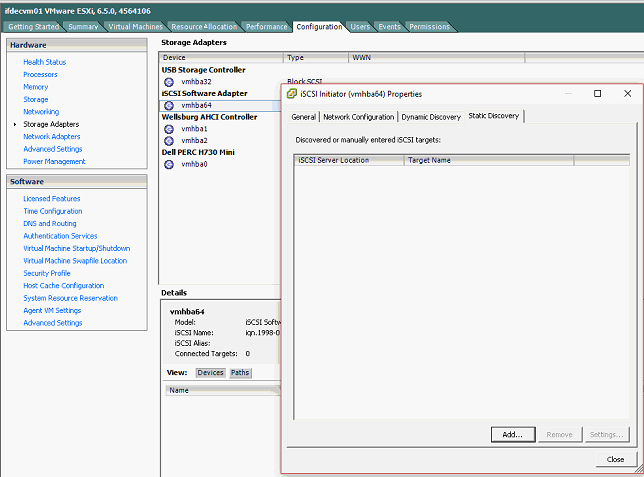Click the iSCSI Initiator dialog title icon
644x477 pixels.
pyautogui.click(x=291, y=94)
